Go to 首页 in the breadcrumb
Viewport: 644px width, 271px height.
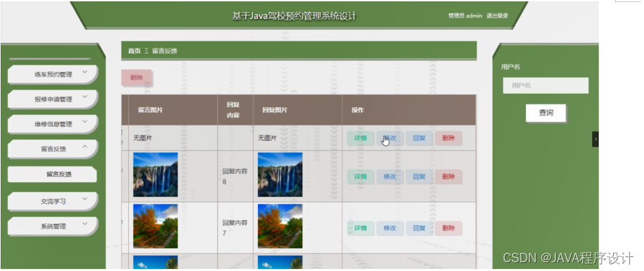click(x=134, y=51)
